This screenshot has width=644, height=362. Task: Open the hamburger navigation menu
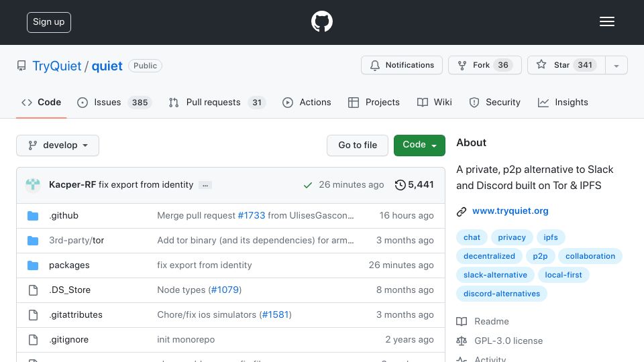pos(606,21)
